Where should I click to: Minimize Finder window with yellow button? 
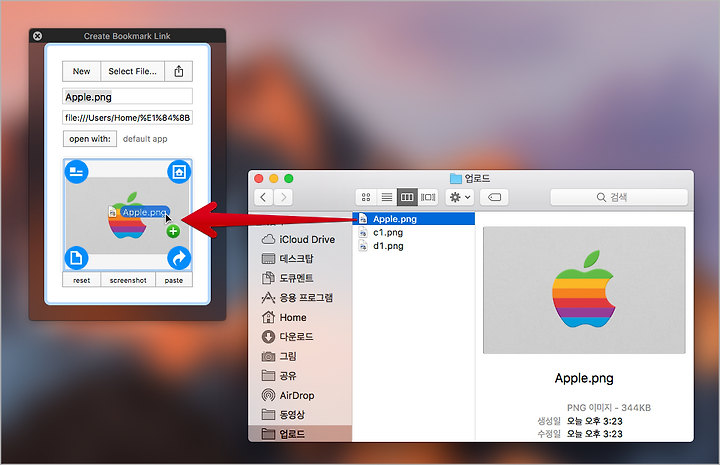click(274, 179)
